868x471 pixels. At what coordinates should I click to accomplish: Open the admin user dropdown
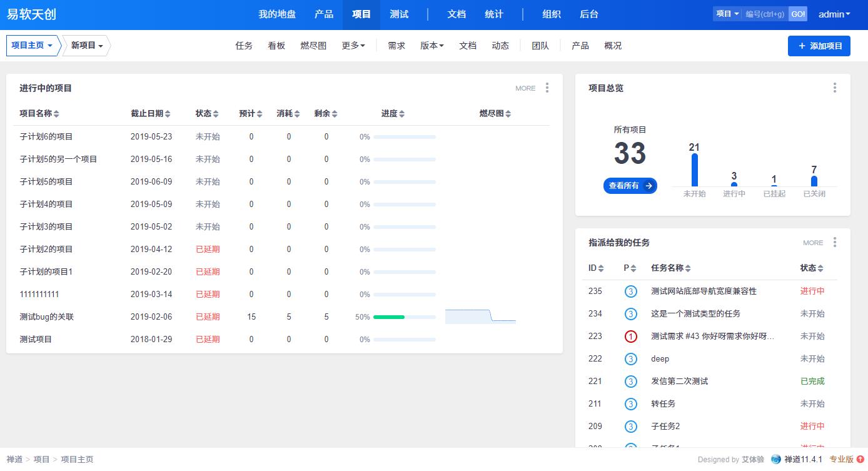834,14
